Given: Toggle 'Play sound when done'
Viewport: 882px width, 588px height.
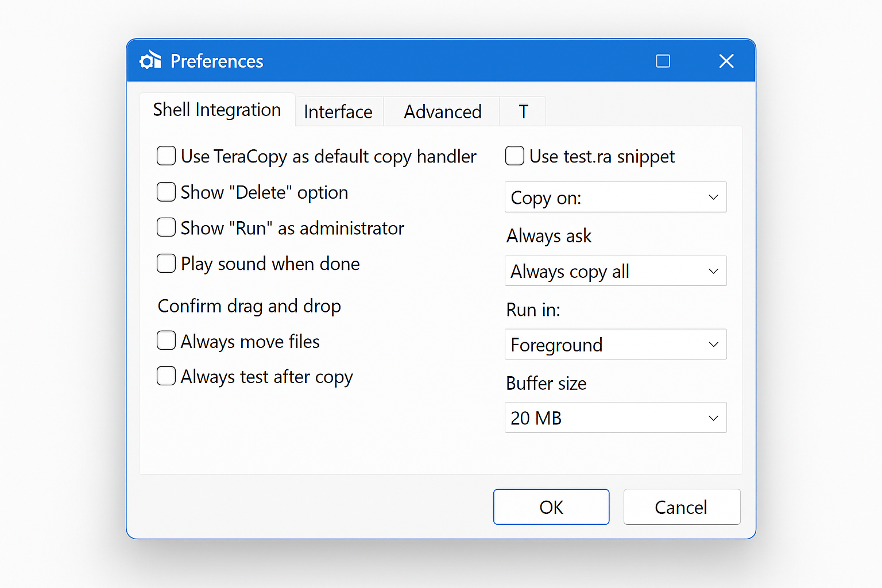Looking at the screenshot, I should pyautogui.click(x=166, y=263).
